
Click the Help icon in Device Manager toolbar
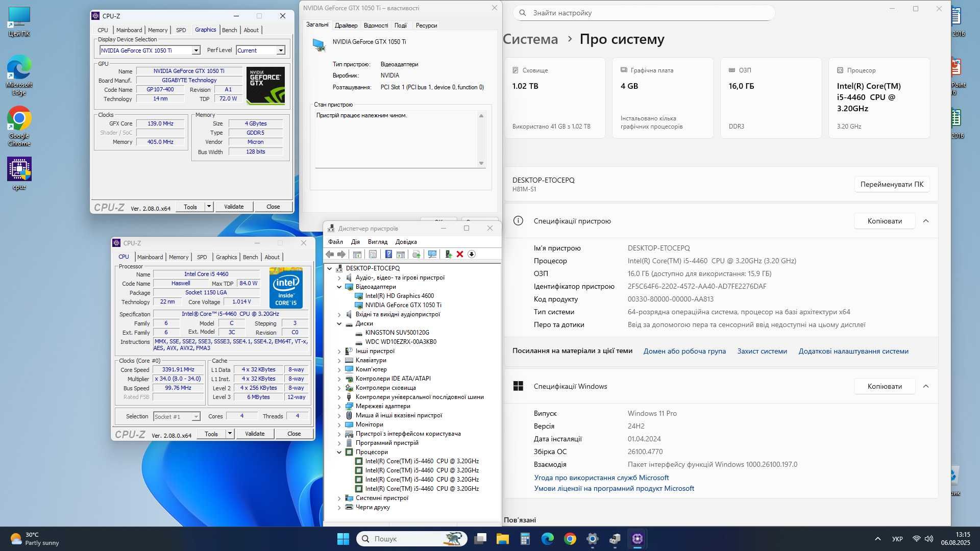pos(388,254)
